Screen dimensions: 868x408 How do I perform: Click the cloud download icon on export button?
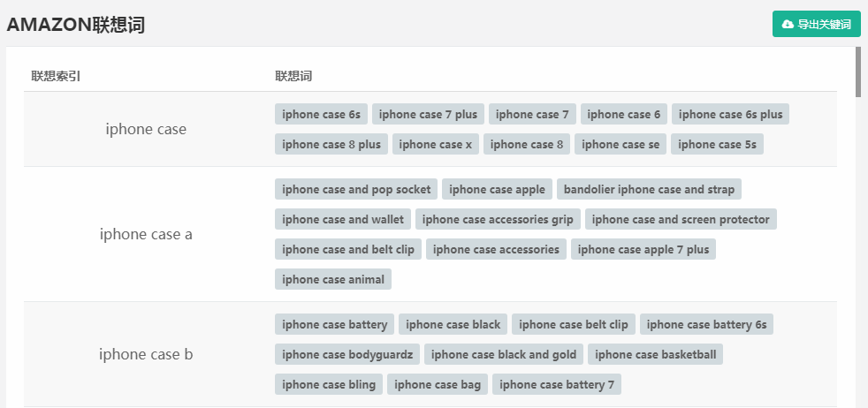[788, 25]
